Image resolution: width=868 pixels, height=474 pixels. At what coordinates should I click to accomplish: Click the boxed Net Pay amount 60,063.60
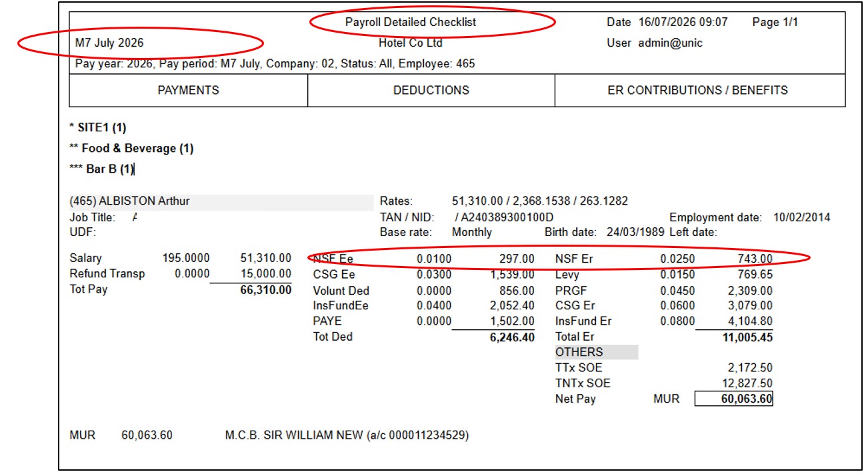coord(734,399)
